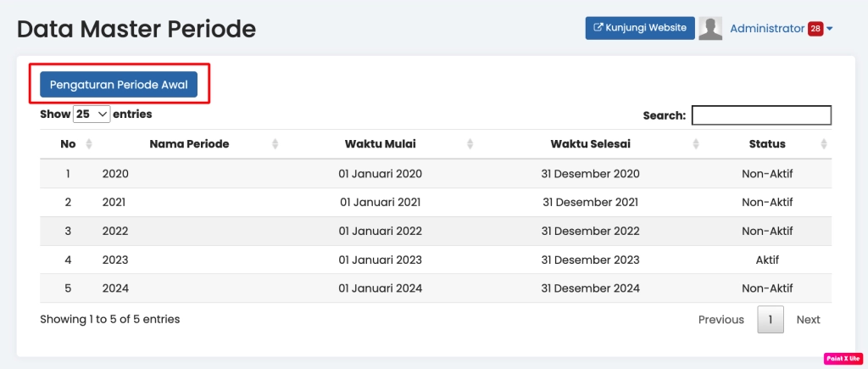The image size is (868, 369).
Task: Click the Pengaturan Periode Awal button
Action: pos(119,85)
